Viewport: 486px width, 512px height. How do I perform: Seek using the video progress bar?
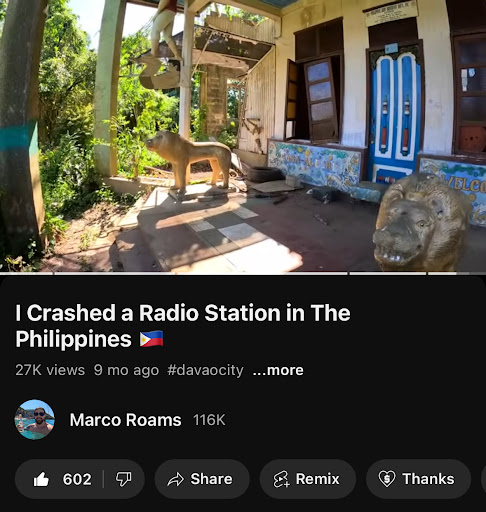243,273
